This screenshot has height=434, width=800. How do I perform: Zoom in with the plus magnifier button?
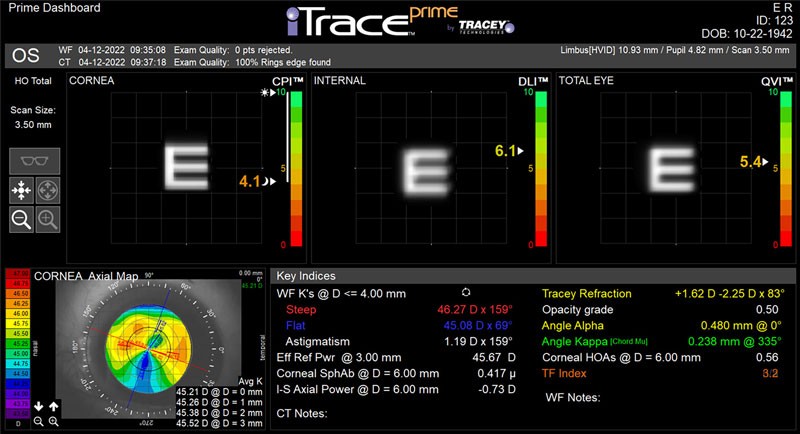point(48,219)
